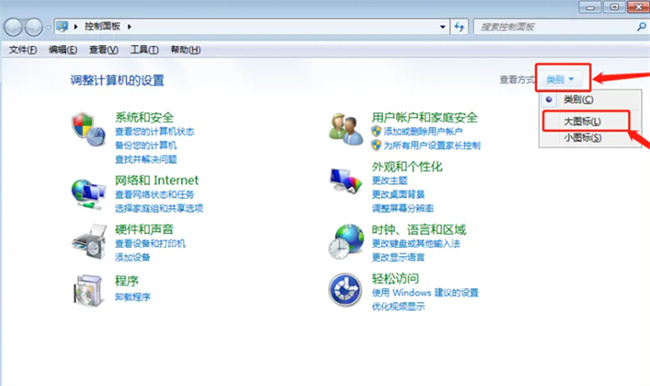This screenshot has width=650, height=386.
Task: Open the 查看(V) menu
Action: coord(104,50)
